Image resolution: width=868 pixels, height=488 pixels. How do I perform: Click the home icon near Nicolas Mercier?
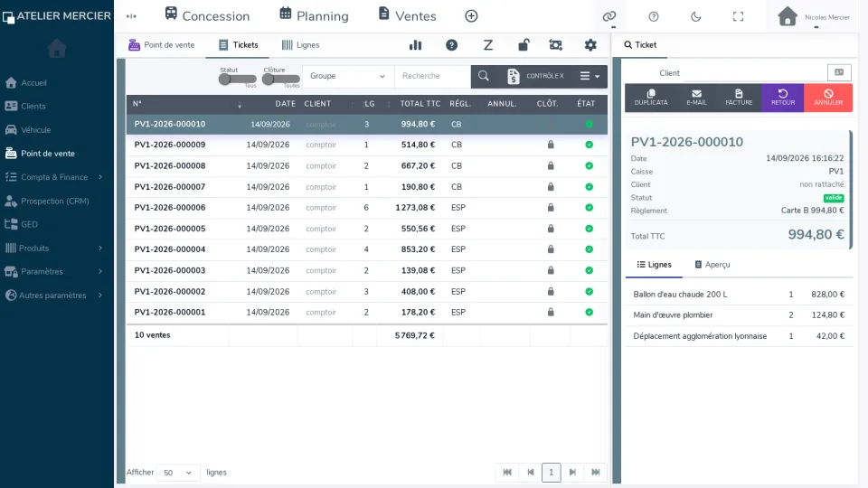[788, 16]
